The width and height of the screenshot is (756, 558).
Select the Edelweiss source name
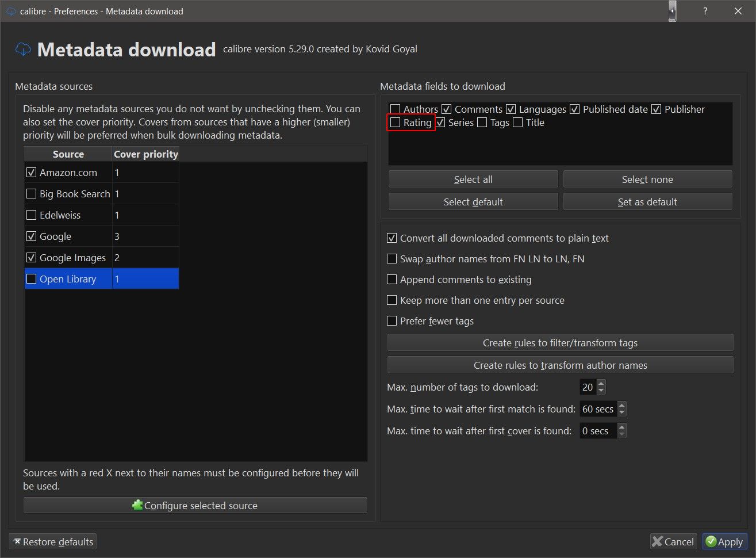tap(60, 215)
